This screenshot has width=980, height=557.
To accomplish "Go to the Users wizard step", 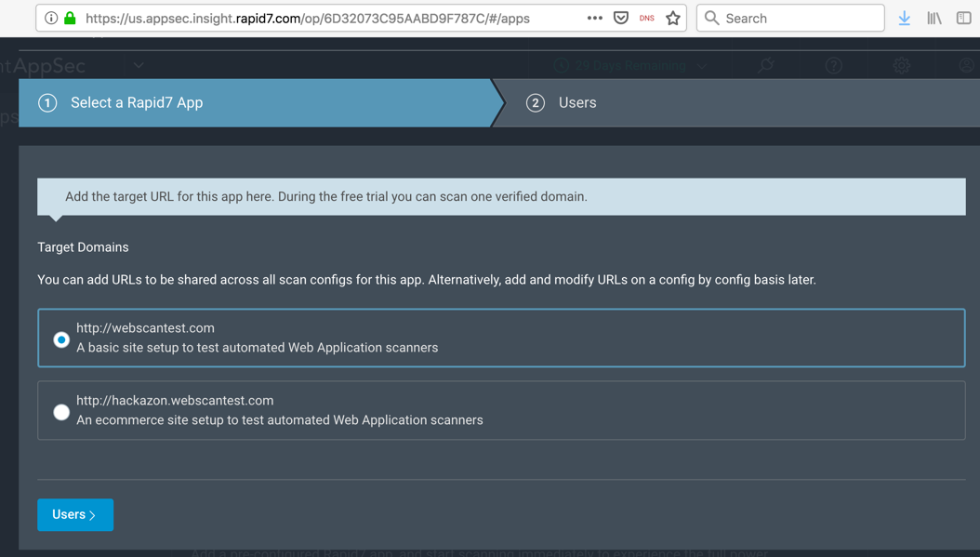I will click(576, 103).
